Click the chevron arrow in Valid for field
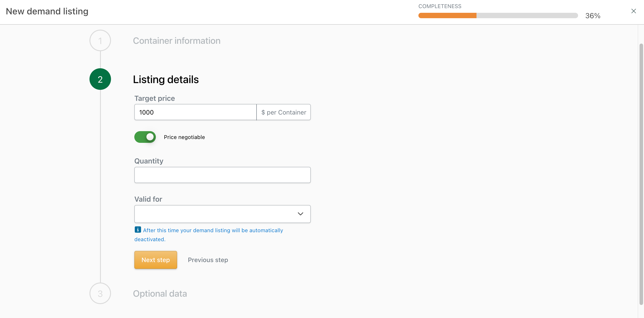 coord(300,214)
